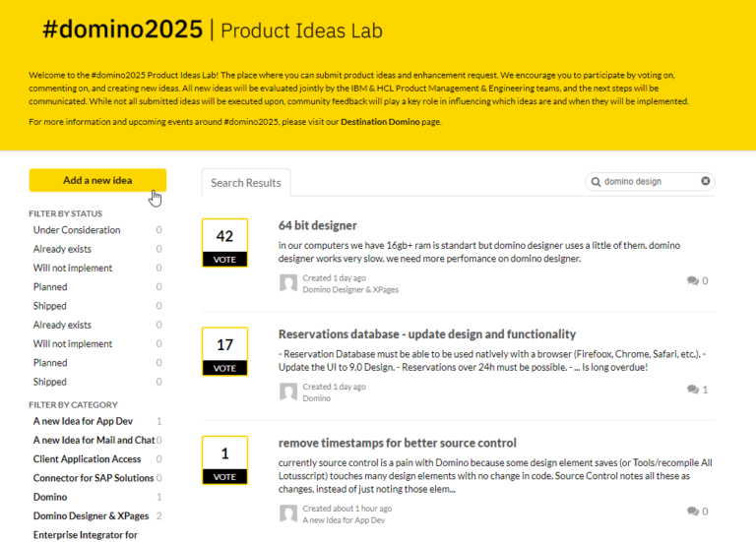
Task: Select the Search Results tab
Action: coord(246,183)
